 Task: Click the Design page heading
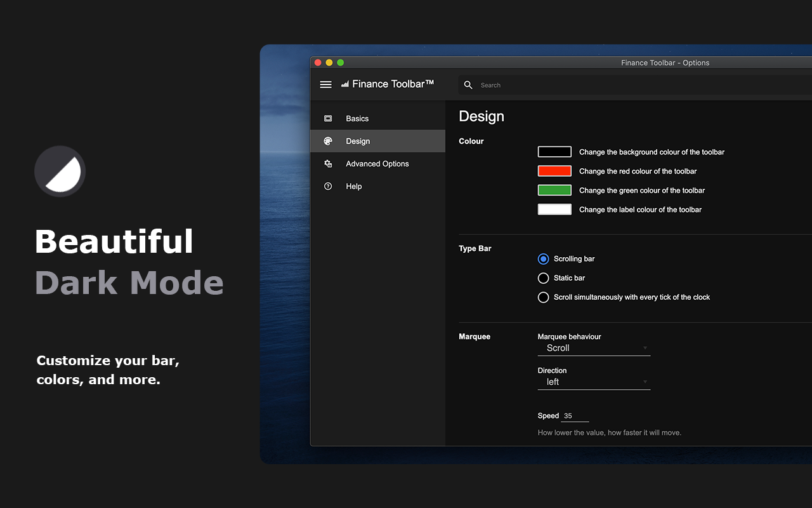coord(481,116)
